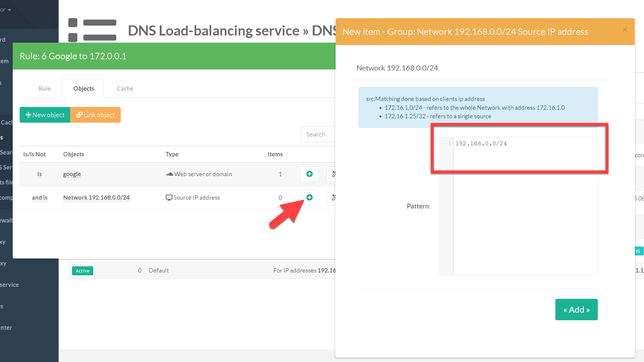Click the New object button
The image size is (644, 362).
pos(45,115)
